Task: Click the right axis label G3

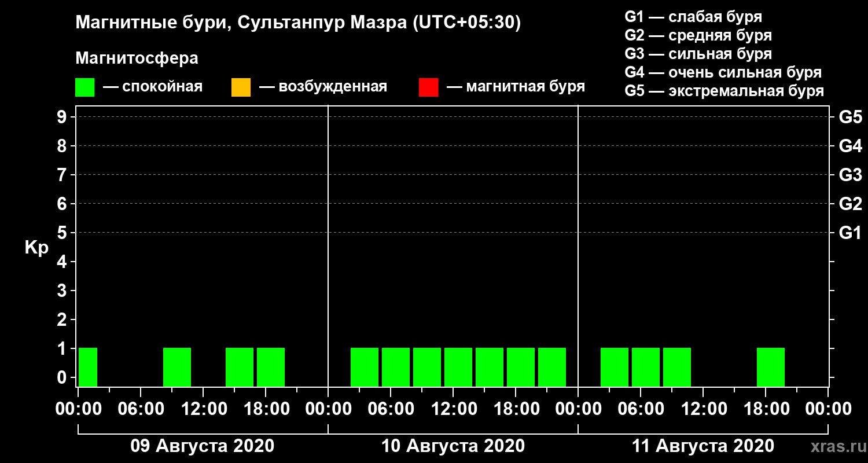Action: click(x=850, y=175)
